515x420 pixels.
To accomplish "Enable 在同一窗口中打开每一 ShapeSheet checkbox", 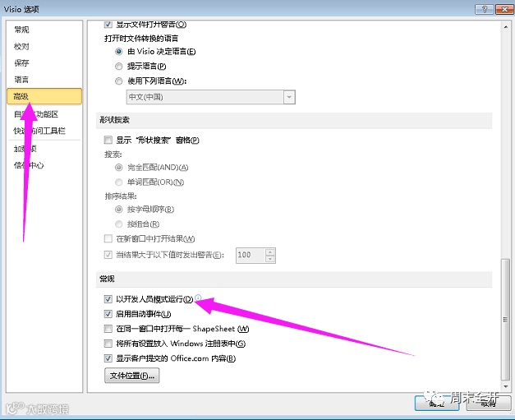I will pos(108,329).
